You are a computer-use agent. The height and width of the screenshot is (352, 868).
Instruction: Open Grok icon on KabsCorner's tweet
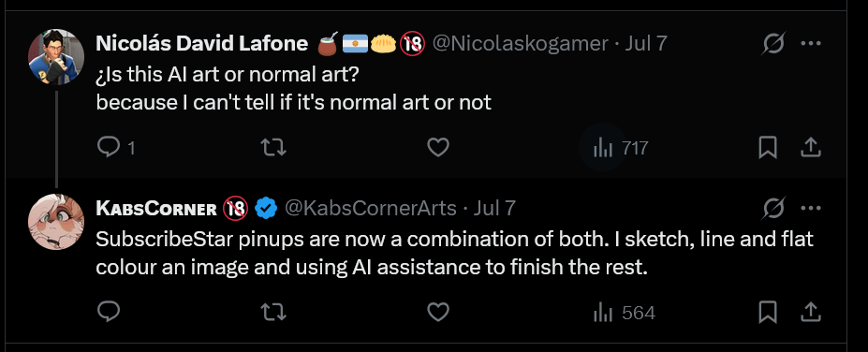[x=772, y=209]
